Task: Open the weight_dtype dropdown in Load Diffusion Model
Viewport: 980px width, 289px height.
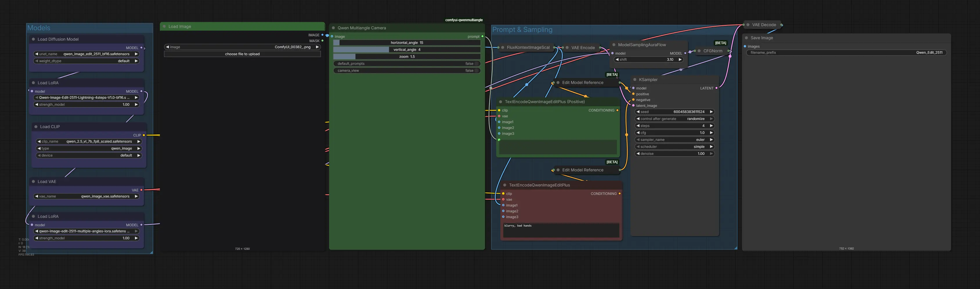Action: click(x=86, y=61)
